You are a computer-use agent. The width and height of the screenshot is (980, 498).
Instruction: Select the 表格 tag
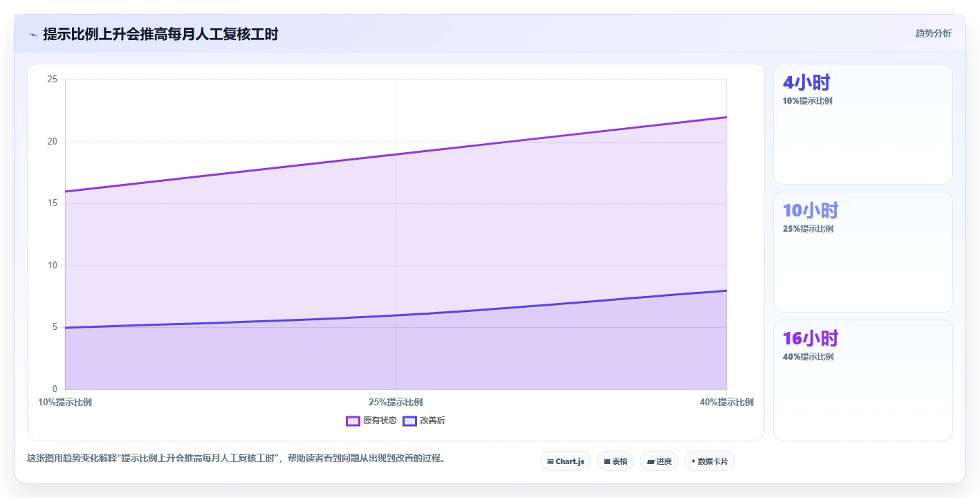pyautogui.click(x=616, y=461)
